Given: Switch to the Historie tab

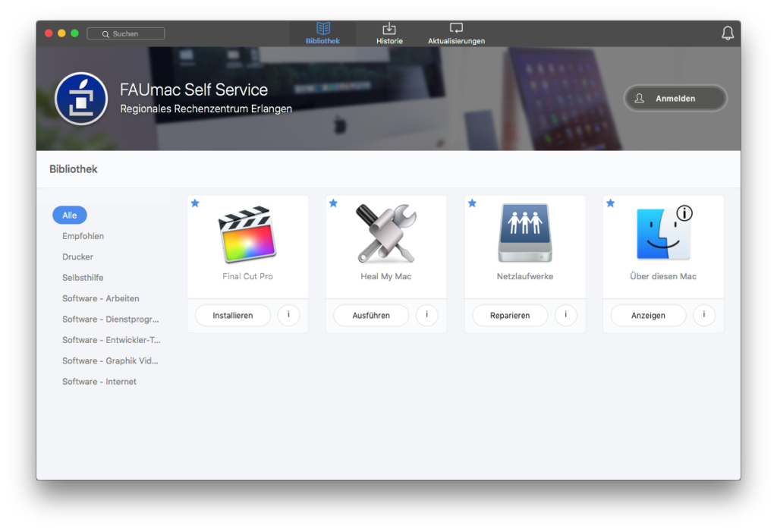Looking at the screenshot, I should 389,33.
